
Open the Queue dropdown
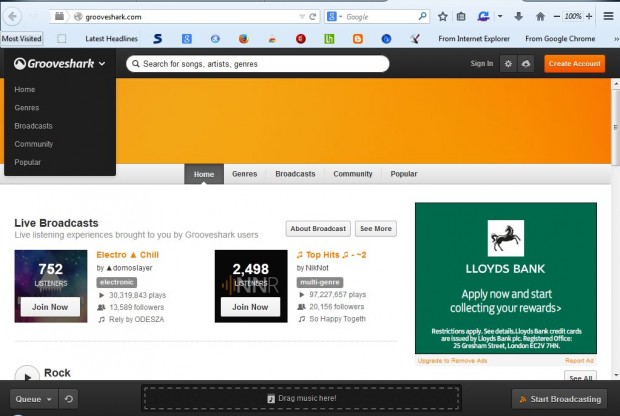point(32,399)
